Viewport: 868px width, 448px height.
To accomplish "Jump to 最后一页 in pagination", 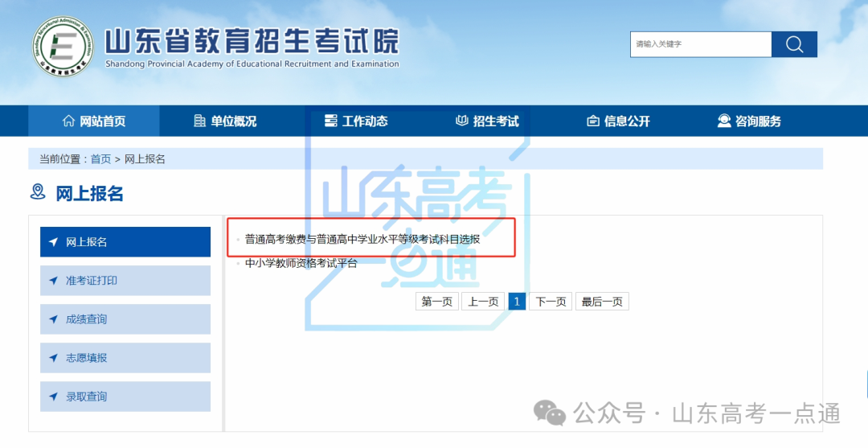I will click(602, 302).
